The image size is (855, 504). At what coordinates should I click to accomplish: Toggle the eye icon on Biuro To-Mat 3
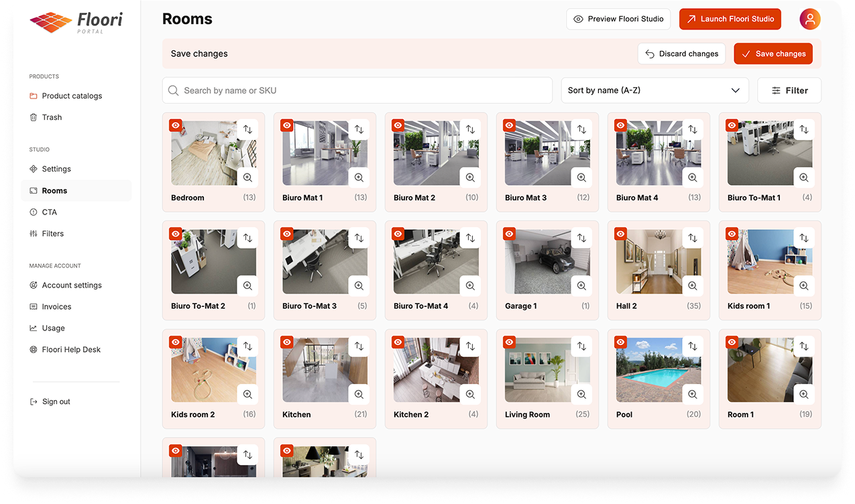(286, 233)
